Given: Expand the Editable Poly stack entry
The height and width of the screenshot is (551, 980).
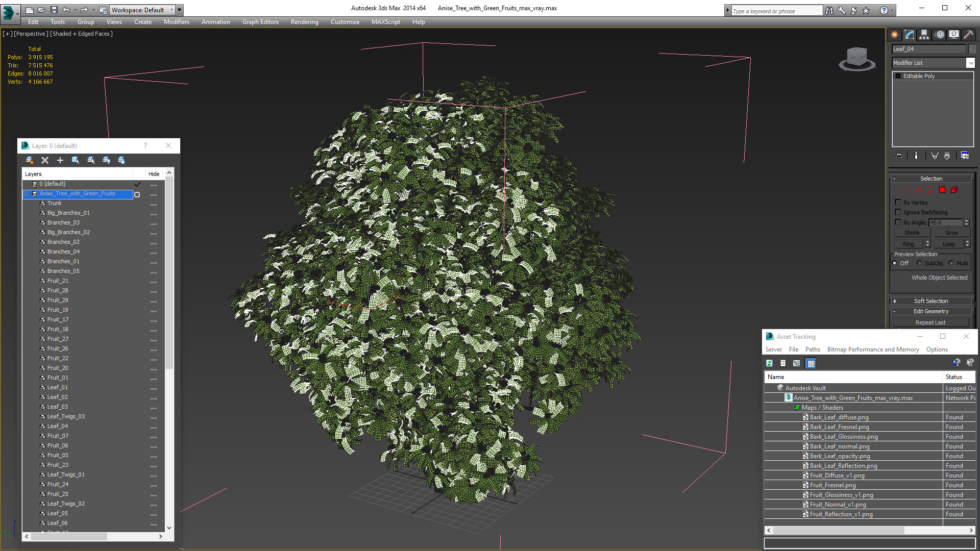Looking at the screenshot, I should (898, 76).
